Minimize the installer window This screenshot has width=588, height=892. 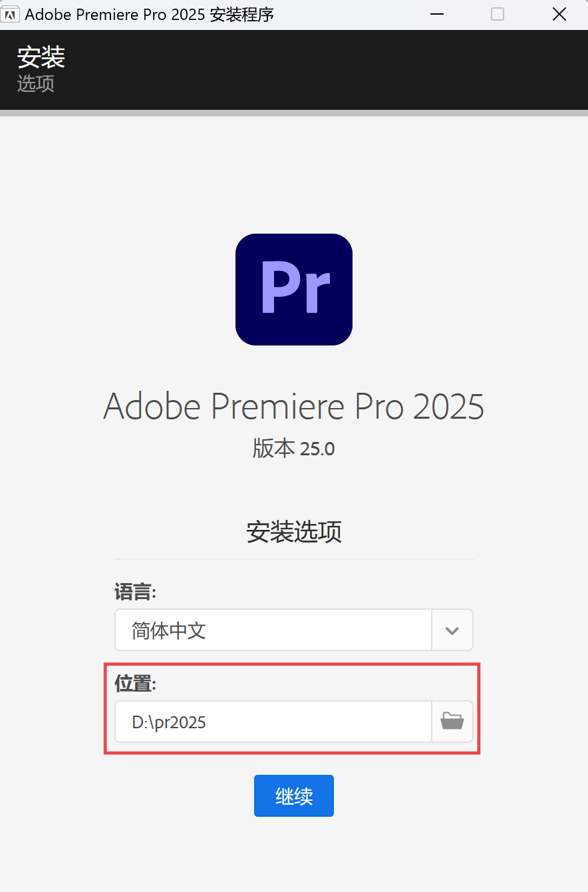click(x=437, y=14)
